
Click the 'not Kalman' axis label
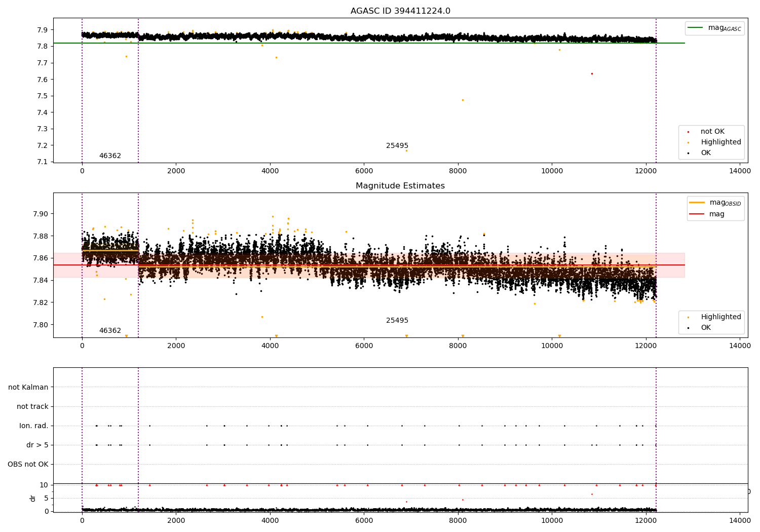point(28,388)
